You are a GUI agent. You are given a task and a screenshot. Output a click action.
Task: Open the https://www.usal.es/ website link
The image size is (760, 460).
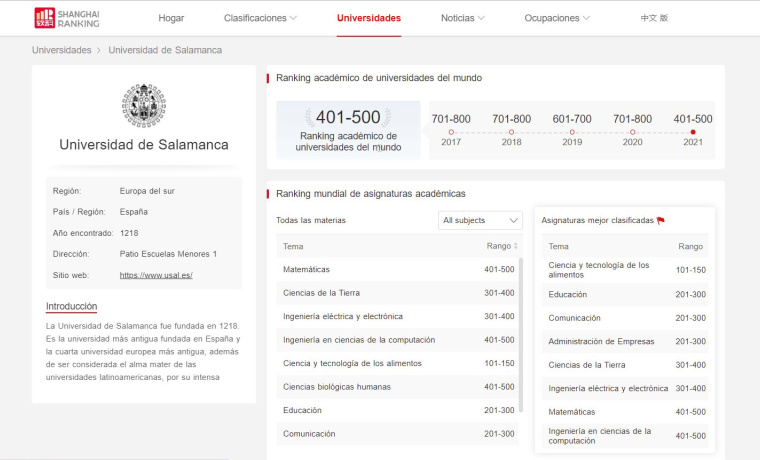(156, 275)
